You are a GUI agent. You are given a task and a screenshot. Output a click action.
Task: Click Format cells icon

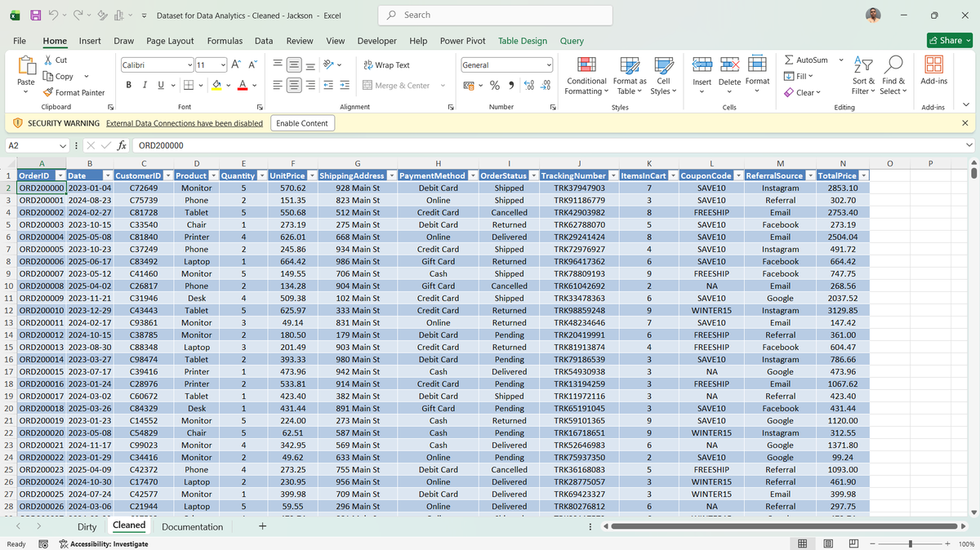point(757,65)
